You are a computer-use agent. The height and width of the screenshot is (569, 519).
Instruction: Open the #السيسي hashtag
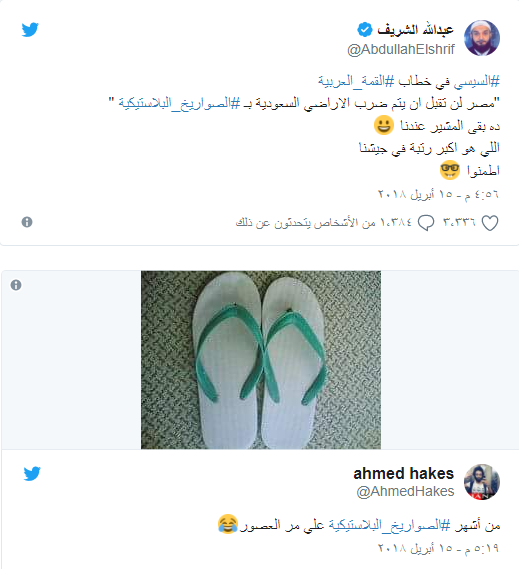pos(477,81)
